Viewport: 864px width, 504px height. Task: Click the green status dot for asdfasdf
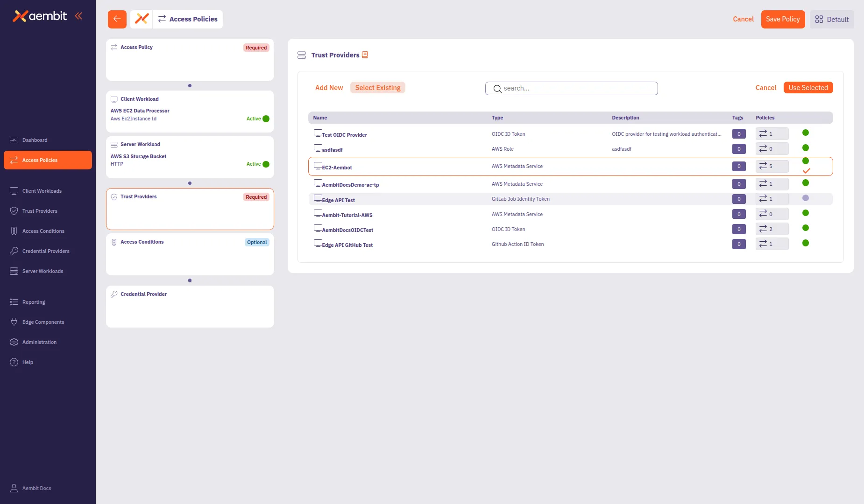pyautogui.click(x=805, y=148)
